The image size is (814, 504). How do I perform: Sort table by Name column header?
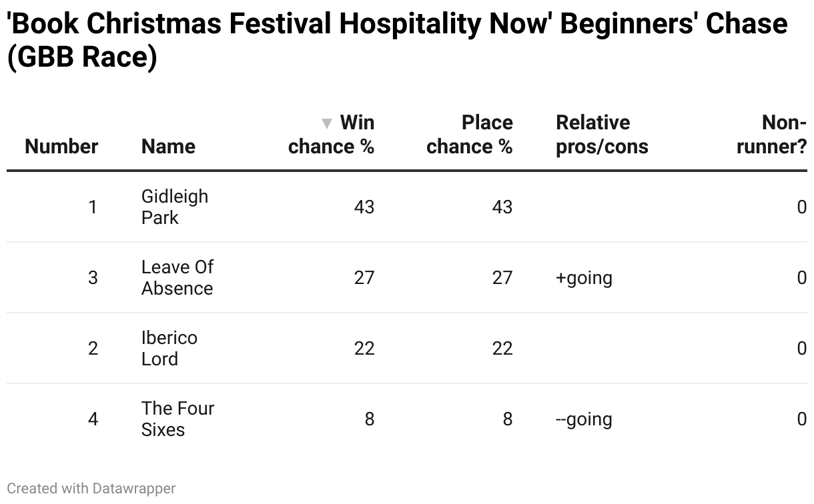[x=168, y=147]
